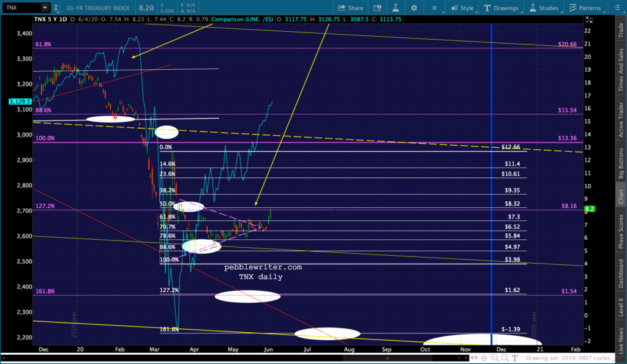Open the Patterns menu
This screenshot has width=627, height=364.
tap(585, 8)
